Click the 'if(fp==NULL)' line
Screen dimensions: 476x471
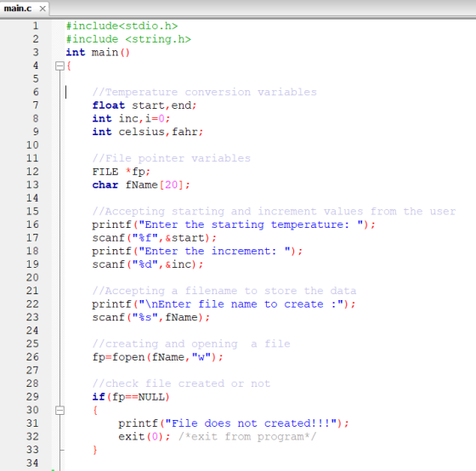point(131,397)
